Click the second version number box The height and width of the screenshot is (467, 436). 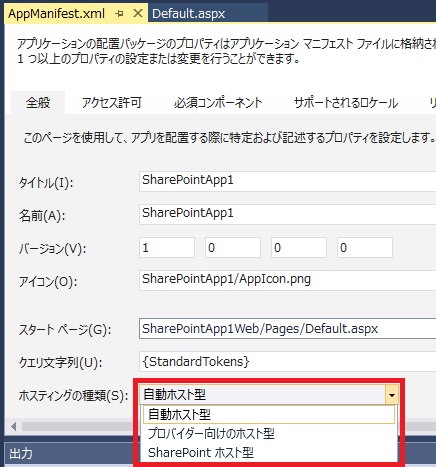coord(233,248)
